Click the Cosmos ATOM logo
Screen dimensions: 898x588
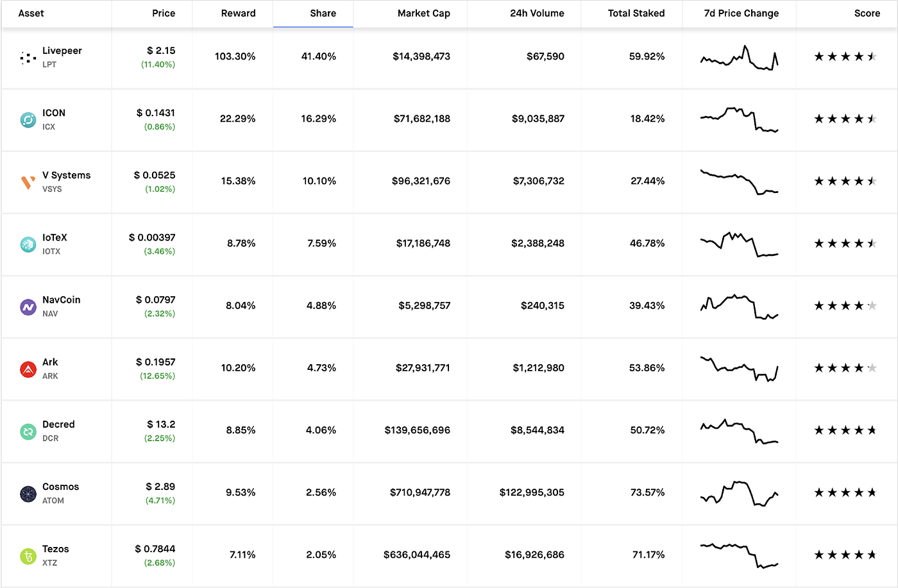coord(28,492)
